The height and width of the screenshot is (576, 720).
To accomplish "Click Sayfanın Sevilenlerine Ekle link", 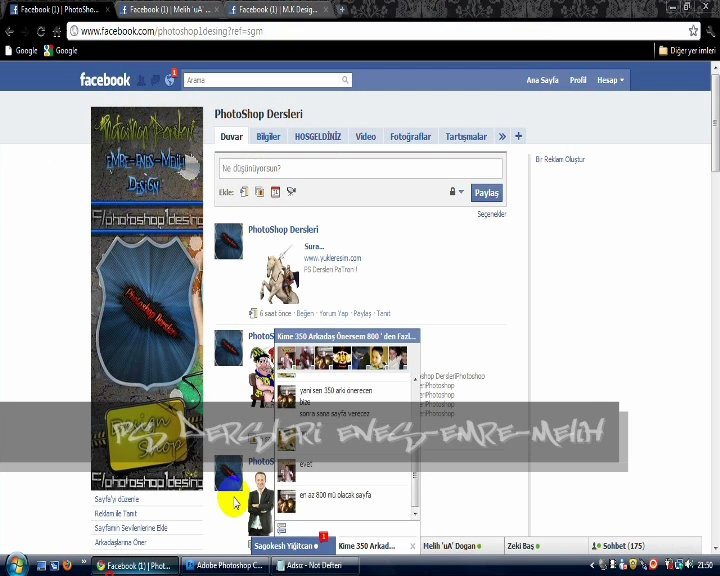I will (131, 528).
